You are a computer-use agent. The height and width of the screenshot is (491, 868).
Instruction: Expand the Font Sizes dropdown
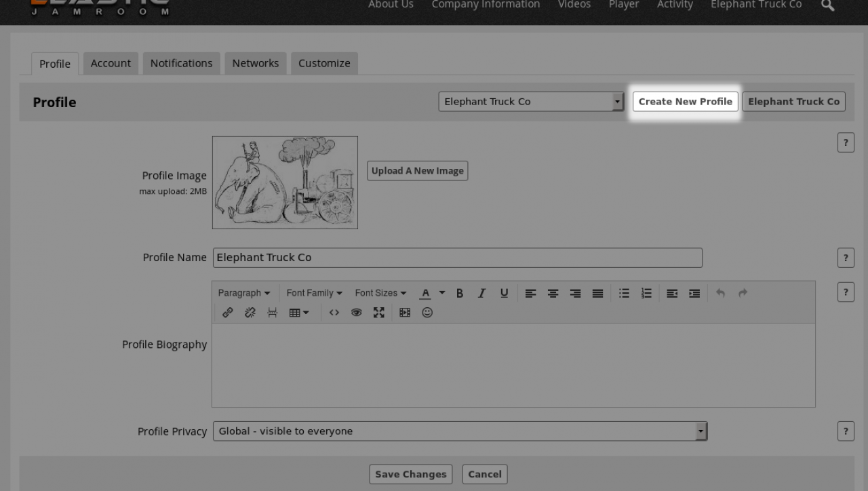pos(380,293)
